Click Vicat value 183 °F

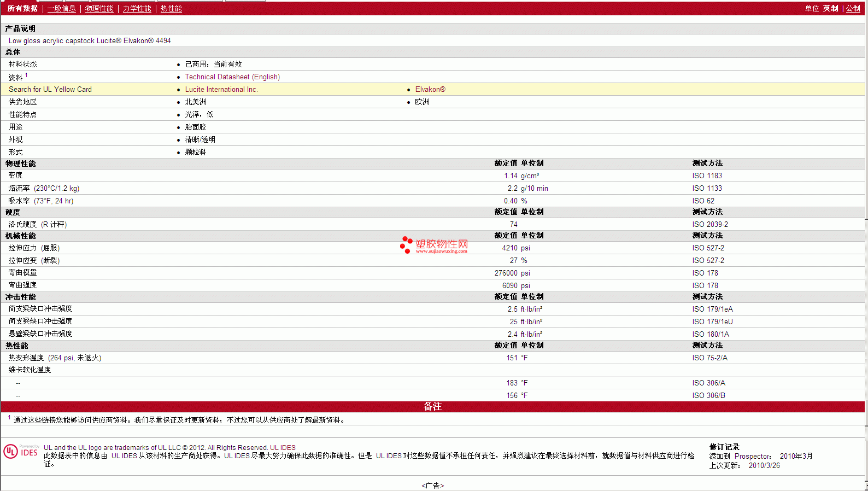coord(517,383)
